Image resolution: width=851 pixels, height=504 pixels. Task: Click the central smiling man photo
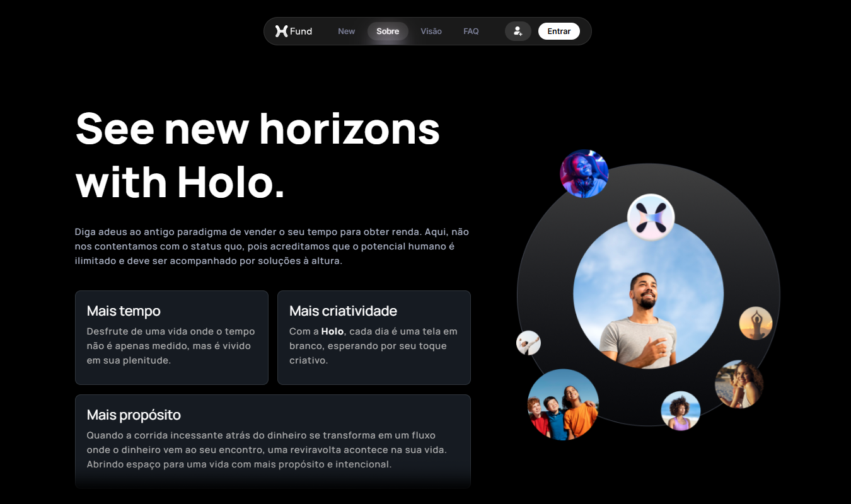coord(649,294)
